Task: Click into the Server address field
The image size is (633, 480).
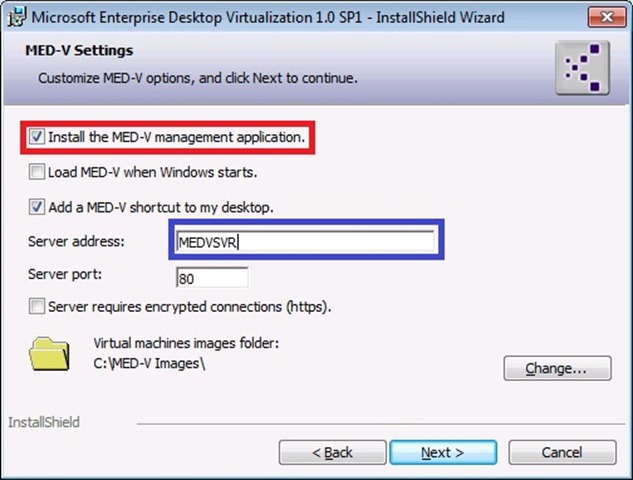Action: click(x=305, y=242)
